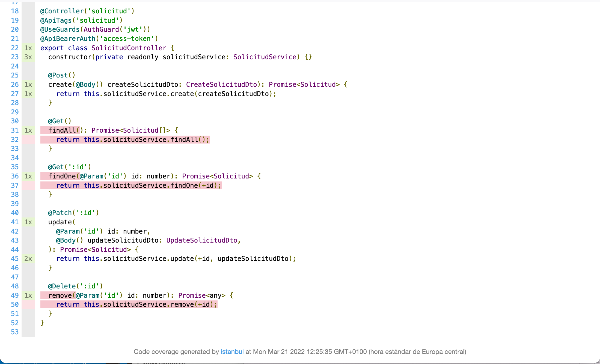The width and height of the screenshot is (600, 364).
Task: Select line number 22
Action: tap(15, 48)
